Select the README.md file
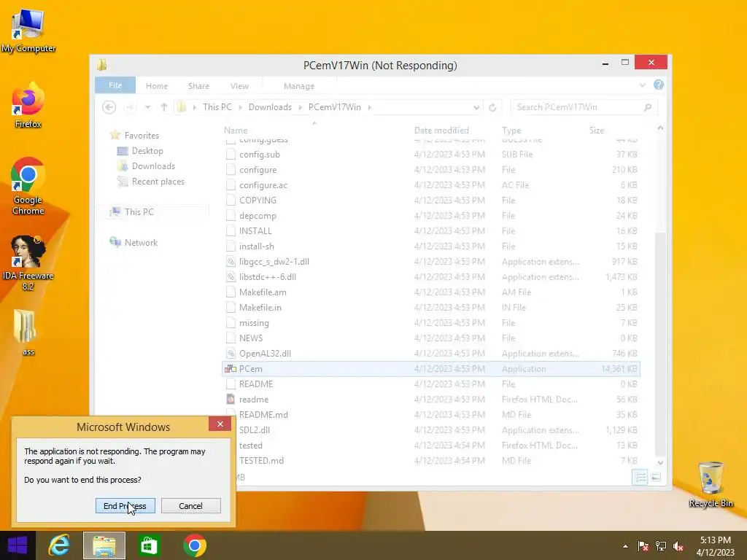This screenshot has width=747, height=560. (430, 414)
